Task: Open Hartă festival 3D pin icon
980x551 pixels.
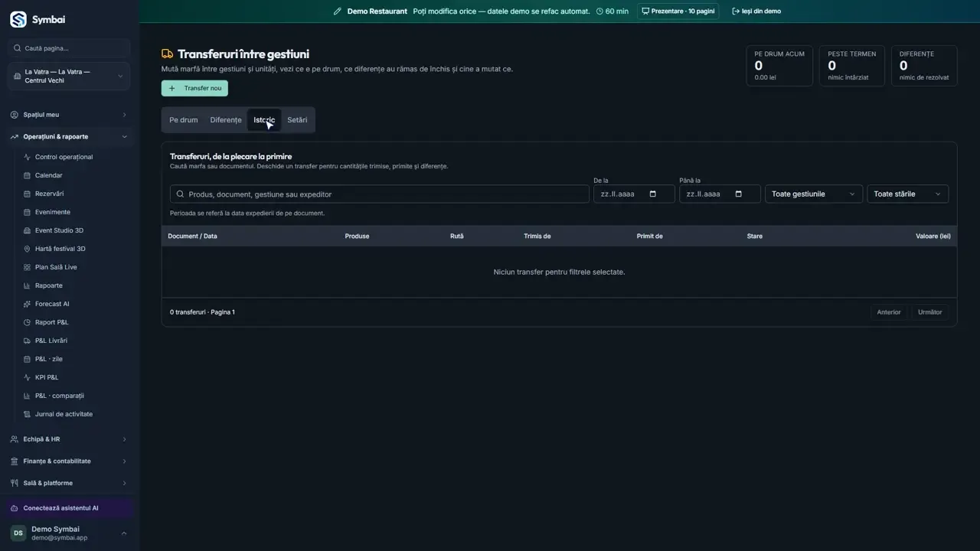Action: point(28,249)
